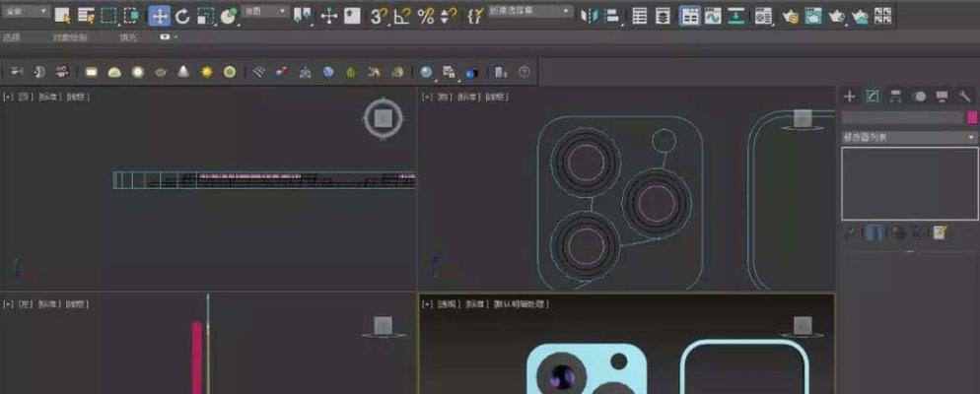Open the Display command panel tab
The image size is (980, 394).
click(x=942, y=97)
